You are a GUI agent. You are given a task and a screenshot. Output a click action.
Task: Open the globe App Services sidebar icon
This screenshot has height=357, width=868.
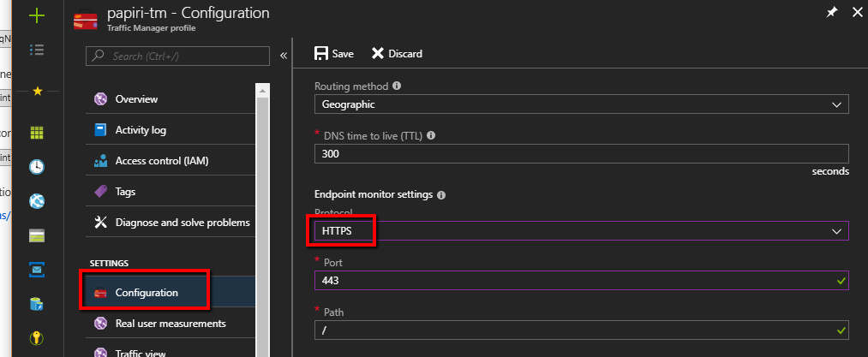point(37,201)
